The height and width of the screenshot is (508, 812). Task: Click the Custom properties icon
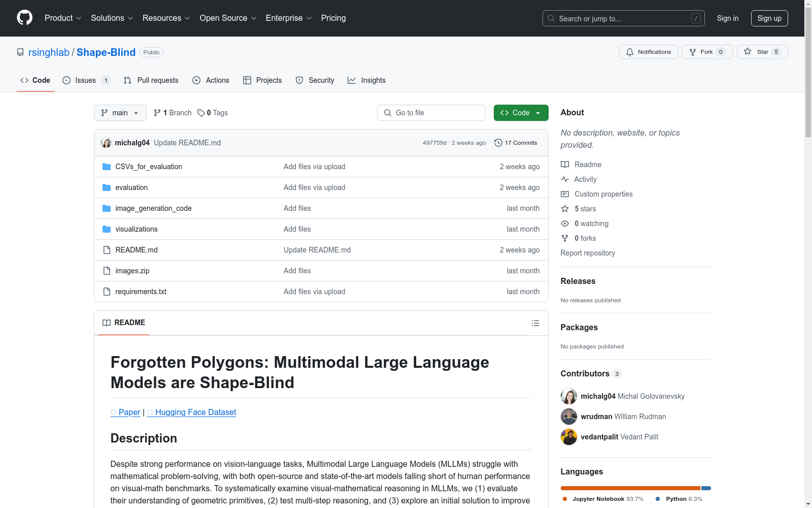point(565,194)
